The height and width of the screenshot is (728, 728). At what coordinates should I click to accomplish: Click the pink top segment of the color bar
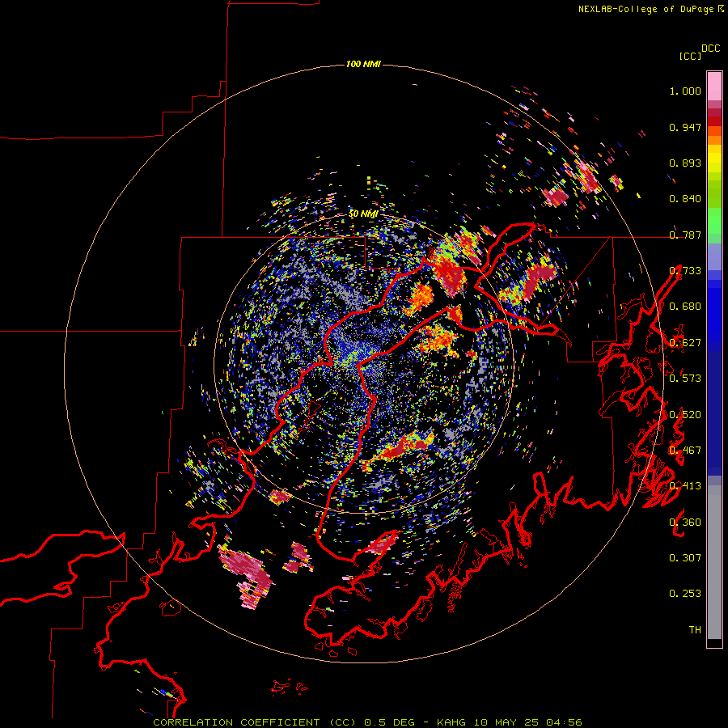[x=714, y=87]
